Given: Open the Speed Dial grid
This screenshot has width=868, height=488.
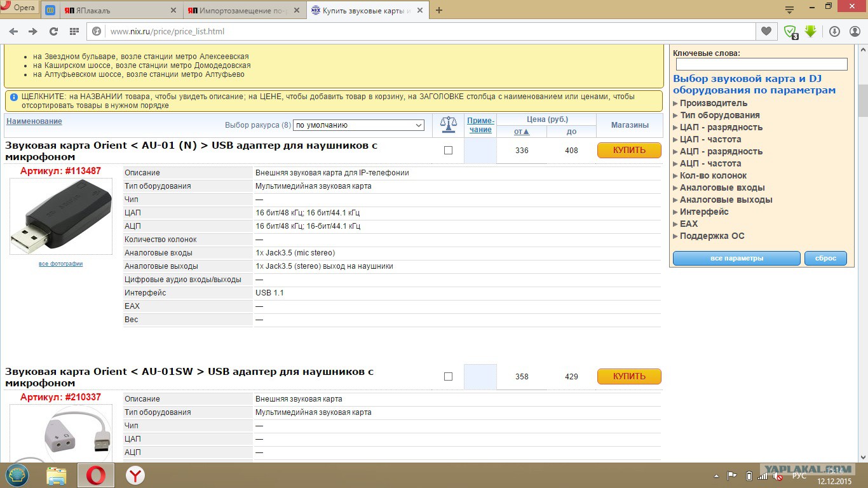Looking at the screenshot, I should coord(74,31).
